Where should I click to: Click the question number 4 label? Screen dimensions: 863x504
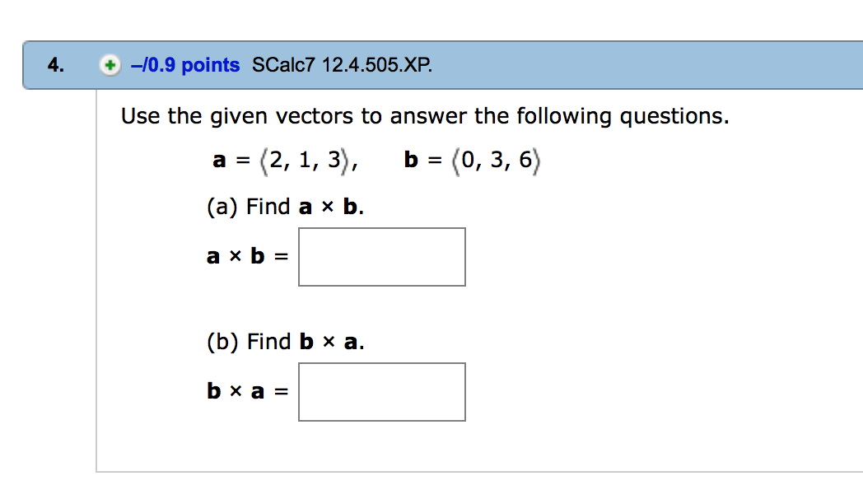tap(54, 64)
